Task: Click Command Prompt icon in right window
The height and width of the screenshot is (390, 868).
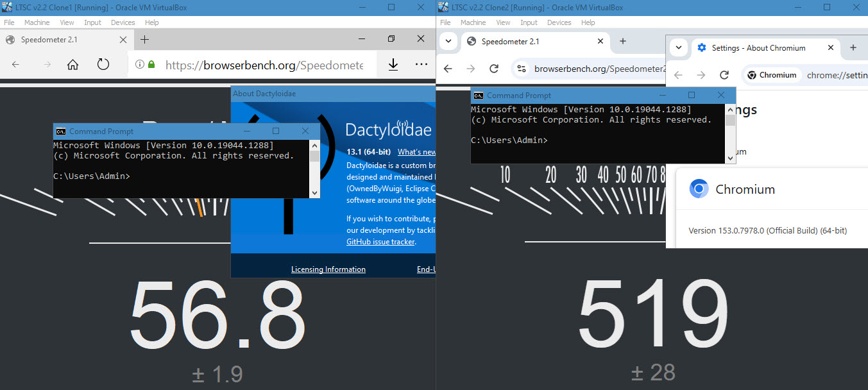Action: pyautogui.click(x=479, y=96)
